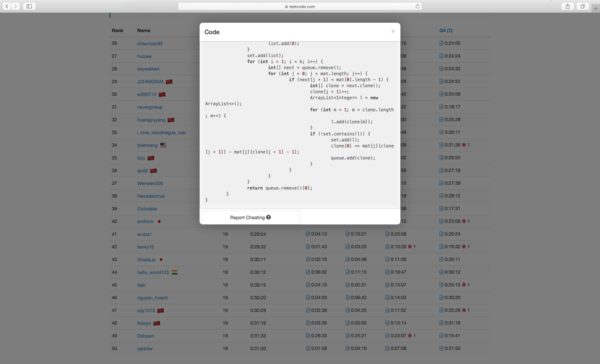Click the Report Cheating button
The width and height of the screenshot is (600, 364).
point(247,218)
